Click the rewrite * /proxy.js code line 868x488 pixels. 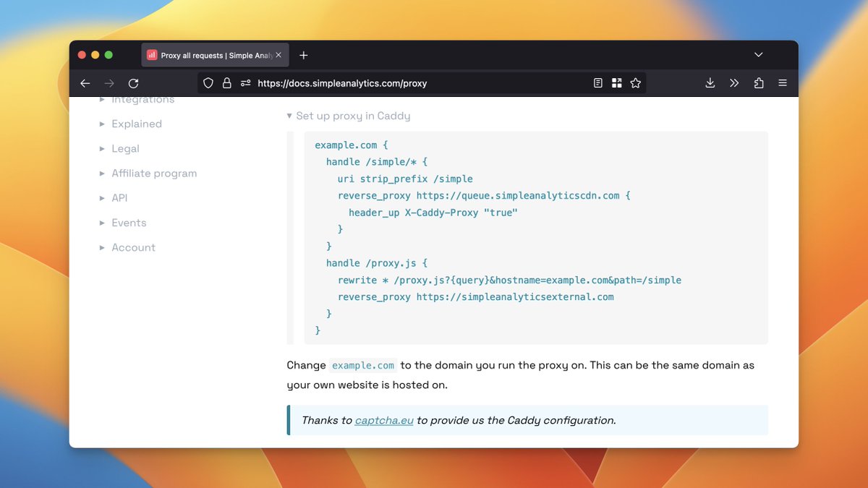pyautogui.click(x=509, y=280)
